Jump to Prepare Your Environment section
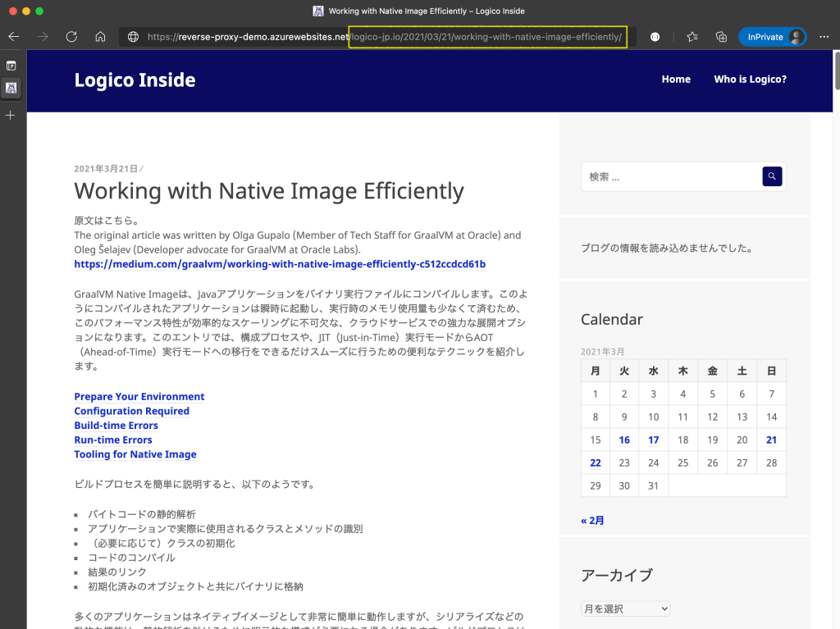The height and width of the screenshot is (629, 840). pos(139,397)
